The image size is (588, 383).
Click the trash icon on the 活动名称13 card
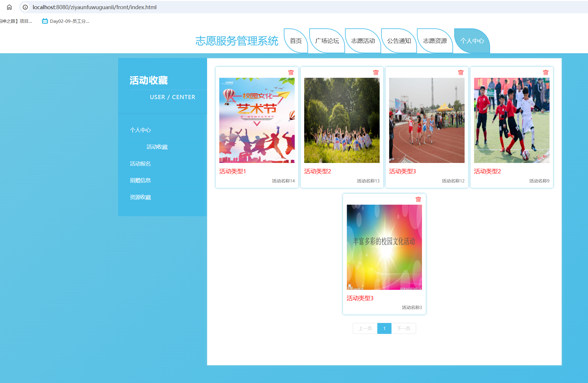coord(376,72)
